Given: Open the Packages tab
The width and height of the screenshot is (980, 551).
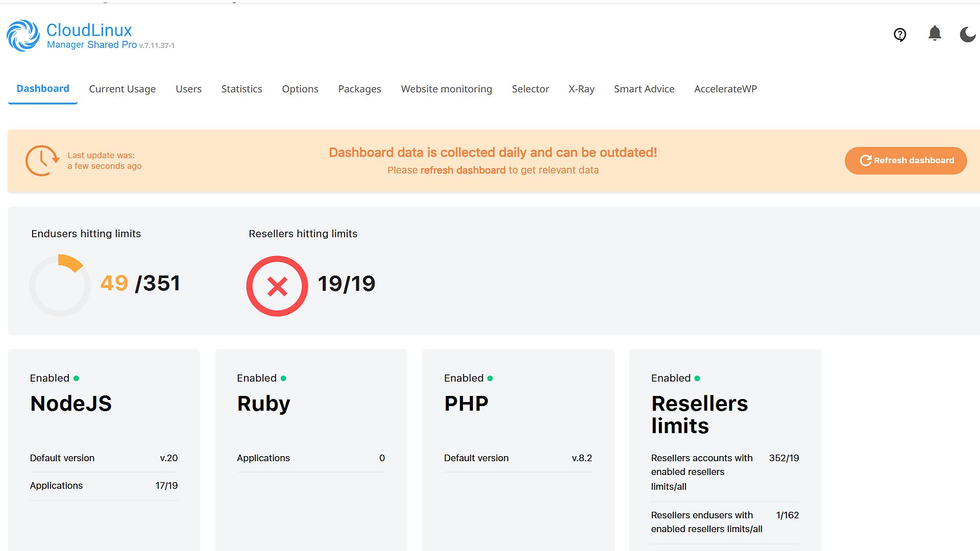Looking at the screenshot, I should click(360, 89).
